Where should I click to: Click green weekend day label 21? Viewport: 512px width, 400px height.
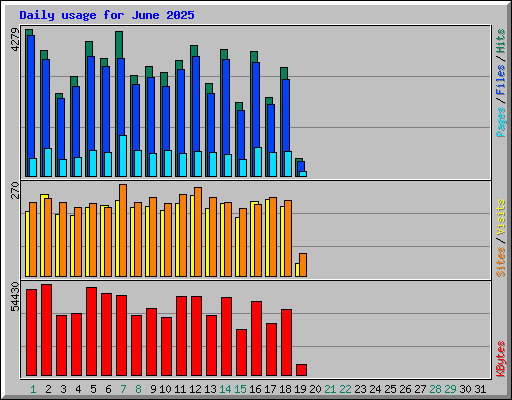pos(330,389)
